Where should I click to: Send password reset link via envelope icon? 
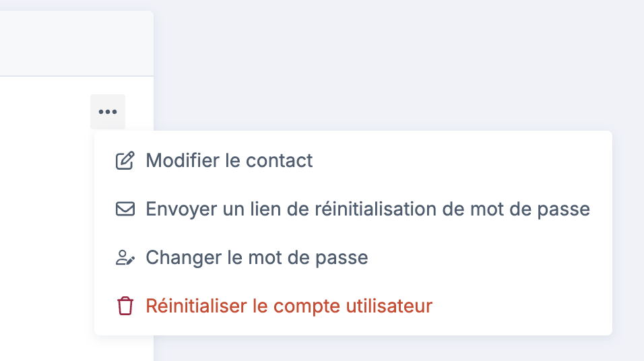point(125,209)
